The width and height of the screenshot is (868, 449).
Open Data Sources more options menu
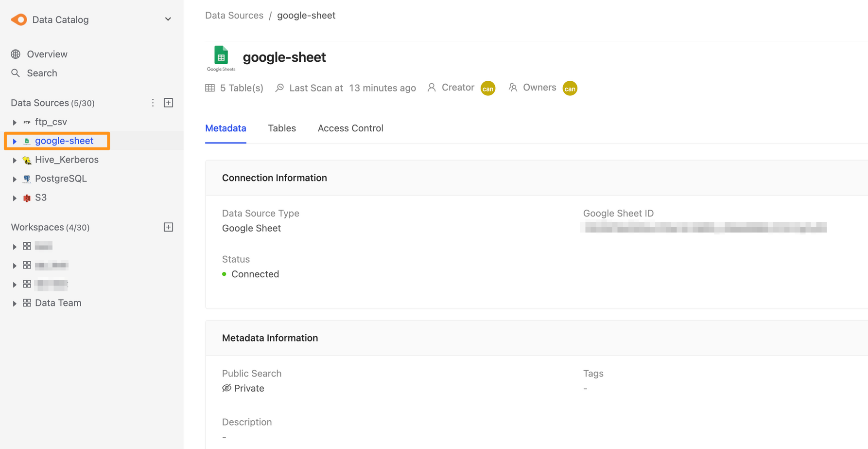[x=153, y=103]
